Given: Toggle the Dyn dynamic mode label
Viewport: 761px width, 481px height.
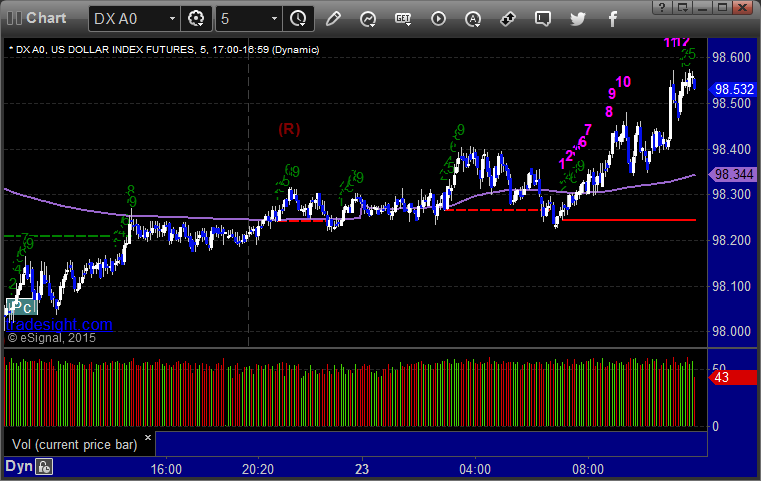Looking at the screenshot, I should pos(18,466).
